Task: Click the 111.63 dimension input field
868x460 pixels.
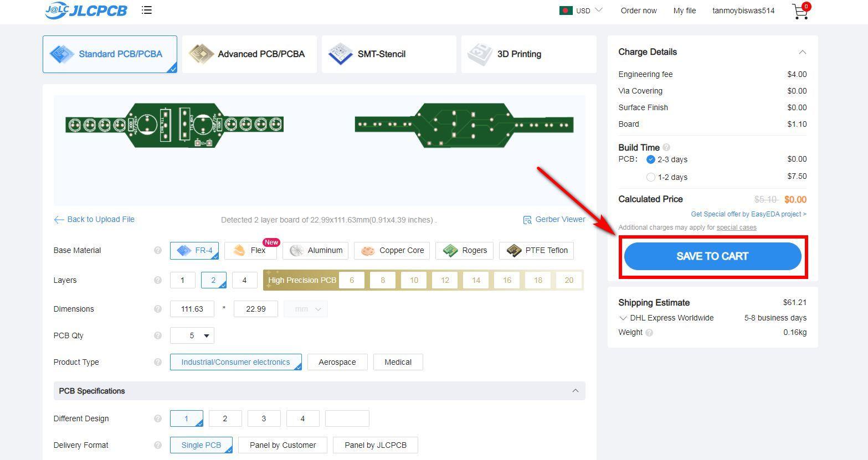Action: [x=192, y=309]
